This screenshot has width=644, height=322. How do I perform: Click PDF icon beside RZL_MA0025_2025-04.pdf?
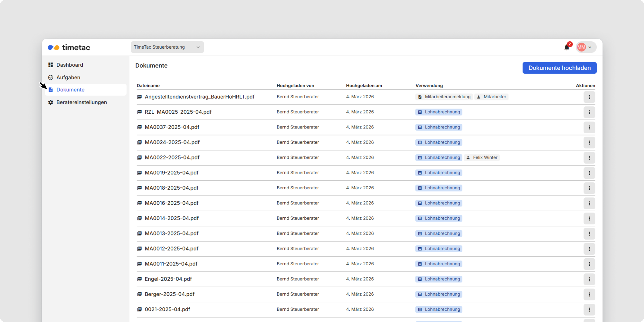139,112
